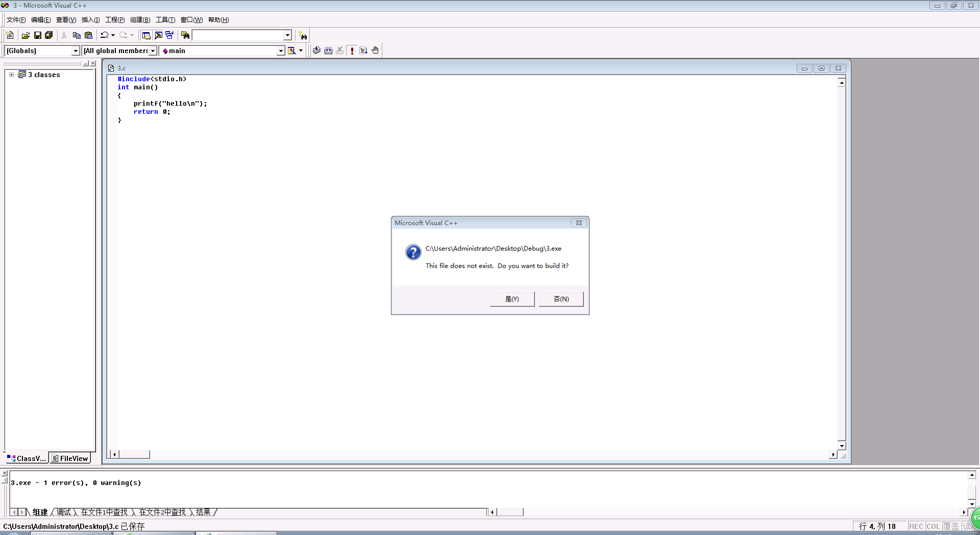
Task: Undo the last edit
Action: click(105, 35)
